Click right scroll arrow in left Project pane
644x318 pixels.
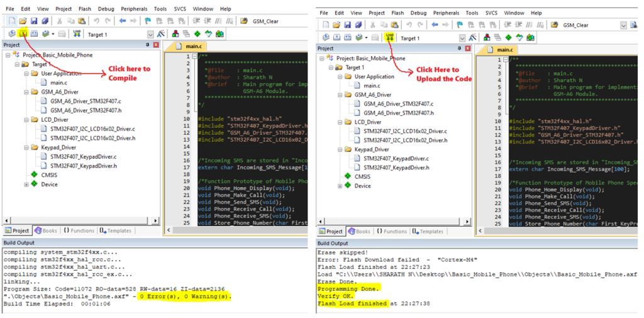tap(156, 221)
